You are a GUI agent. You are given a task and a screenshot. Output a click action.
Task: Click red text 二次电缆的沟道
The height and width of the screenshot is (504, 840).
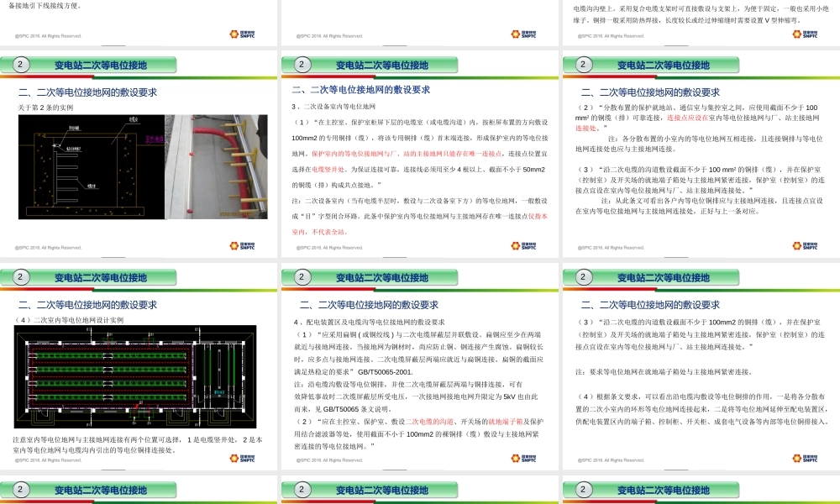[x=429, y=422]
